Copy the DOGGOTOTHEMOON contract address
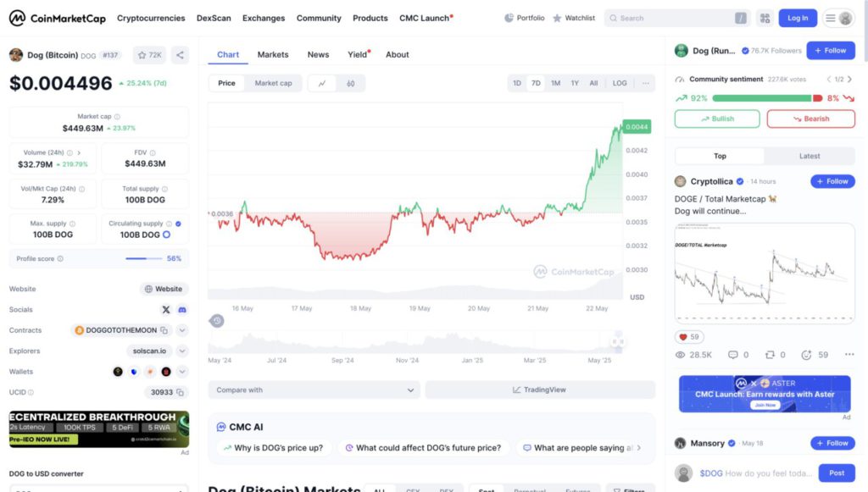The width and height of the screenshot is (868, 492). (x=164, y=330)
